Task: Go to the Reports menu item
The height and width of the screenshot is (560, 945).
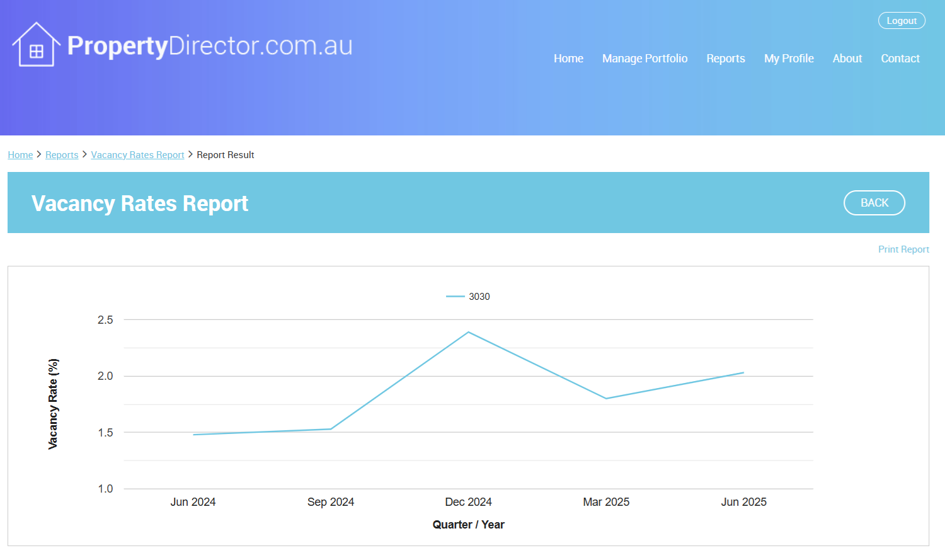Action: click(725, 59)
